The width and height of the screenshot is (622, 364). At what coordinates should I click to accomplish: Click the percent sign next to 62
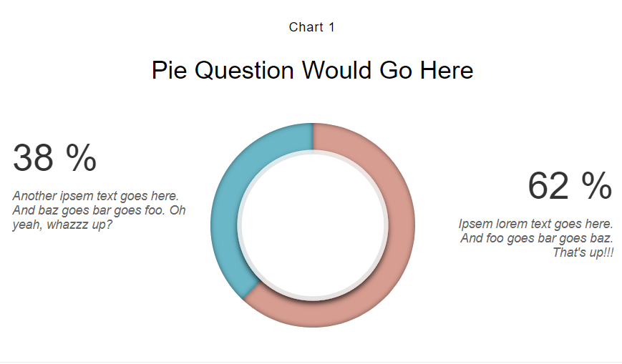pos(597,185)
